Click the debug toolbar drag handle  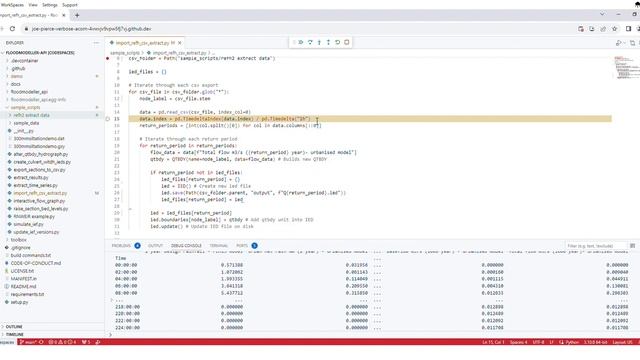[294, 42]
